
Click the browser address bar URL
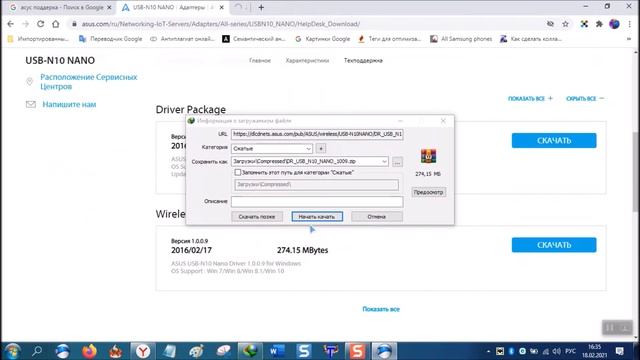(220, 24)
